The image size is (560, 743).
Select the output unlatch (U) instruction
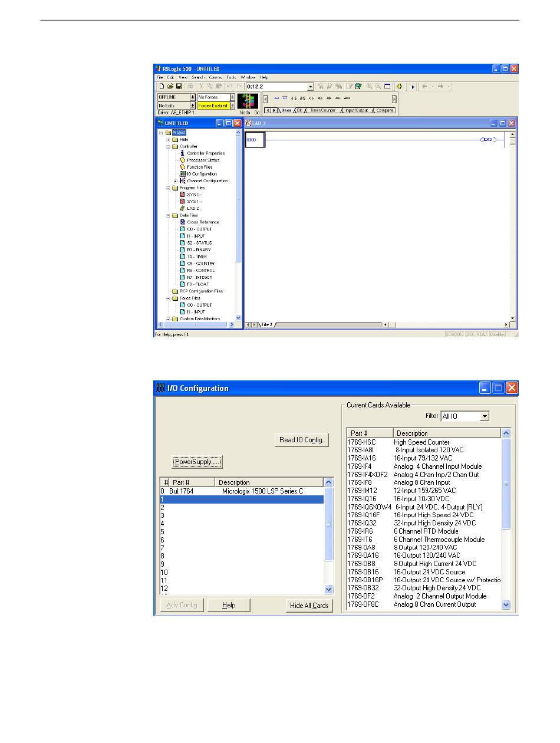click(x=329, y=98)
